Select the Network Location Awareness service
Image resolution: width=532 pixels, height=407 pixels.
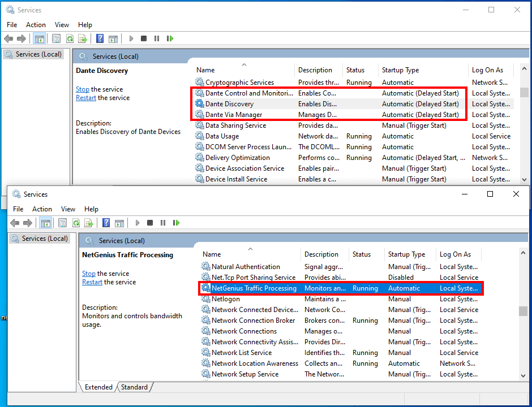tap(341, 363)
